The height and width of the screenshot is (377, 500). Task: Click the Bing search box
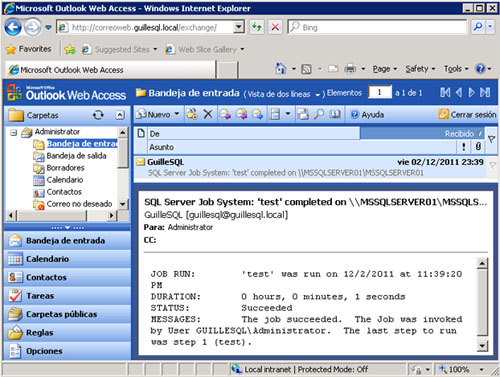(x=377, y=27)
